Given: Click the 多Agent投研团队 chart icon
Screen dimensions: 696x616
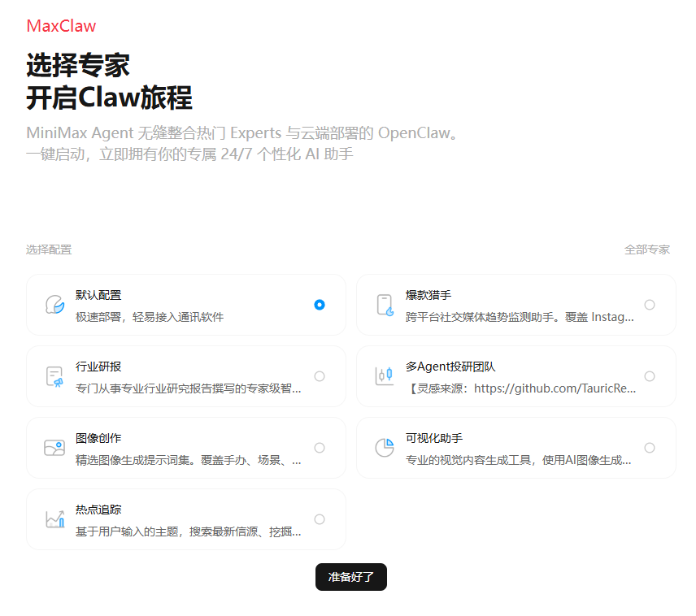Looking at the screenshot, I should click(385, 376).
